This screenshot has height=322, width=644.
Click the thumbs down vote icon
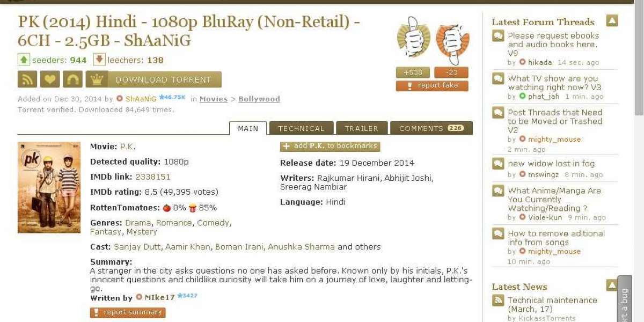click(x=452, y=40)
